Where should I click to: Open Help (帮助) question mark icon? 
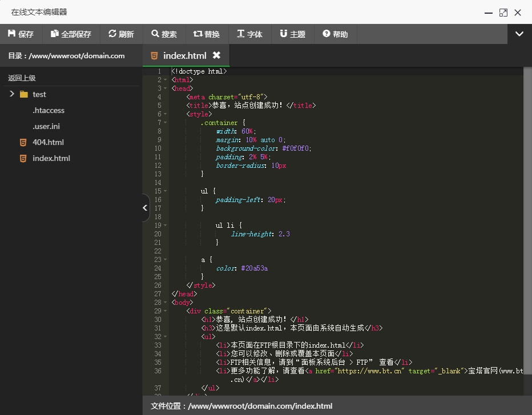click(327, 33)
